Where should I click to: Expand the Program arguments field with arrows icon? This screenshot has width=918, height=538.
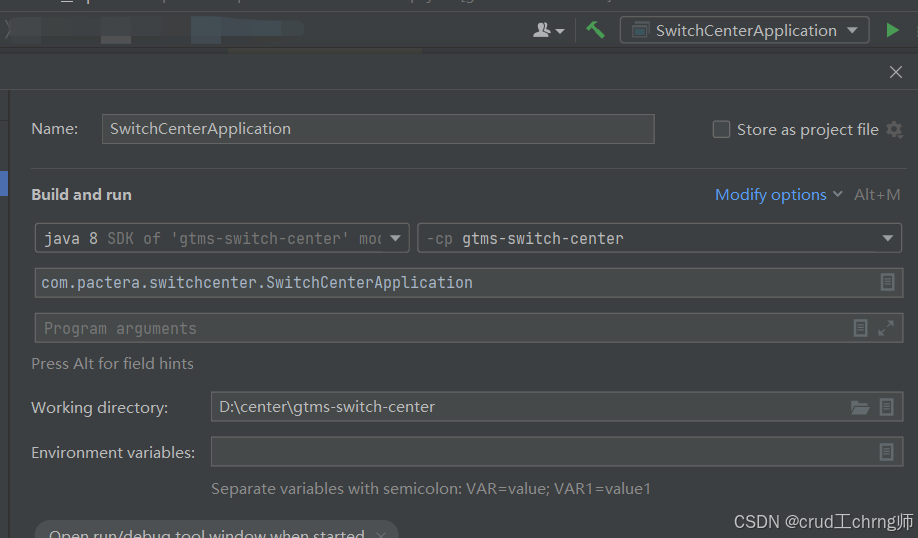886,328
